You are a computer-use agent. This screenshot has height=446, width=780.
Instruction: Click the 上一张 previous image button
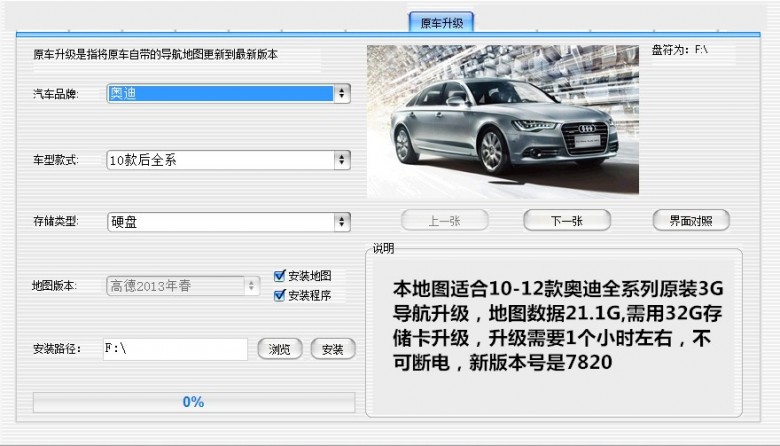(x=444, y=221)
